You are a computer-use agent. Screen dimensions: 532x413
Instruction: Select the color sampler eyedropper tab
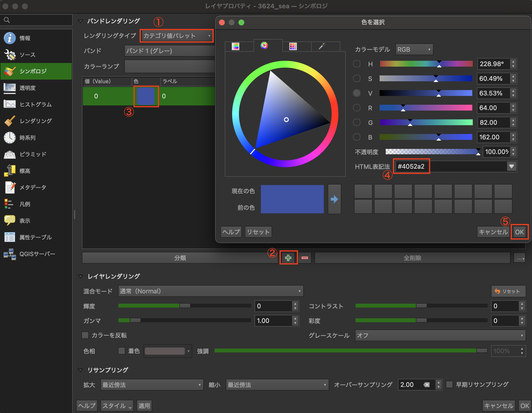[x=322, y=46]
